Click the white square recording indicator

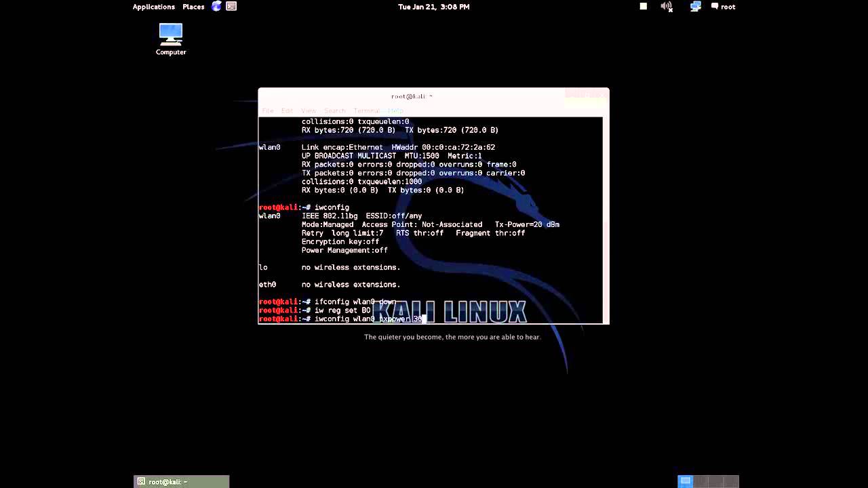[x=644, y=6]
